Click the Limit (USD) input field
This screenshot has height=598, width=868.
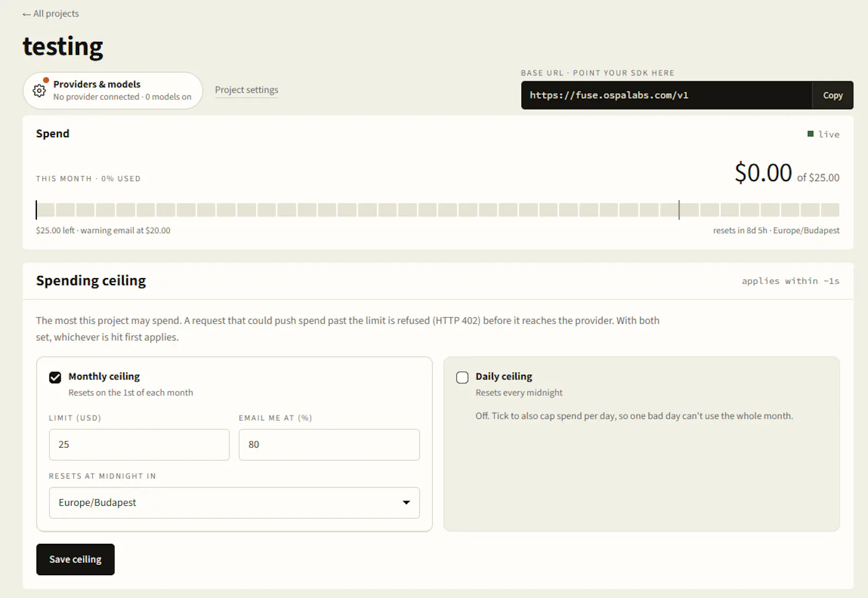[x=139, y=445]
